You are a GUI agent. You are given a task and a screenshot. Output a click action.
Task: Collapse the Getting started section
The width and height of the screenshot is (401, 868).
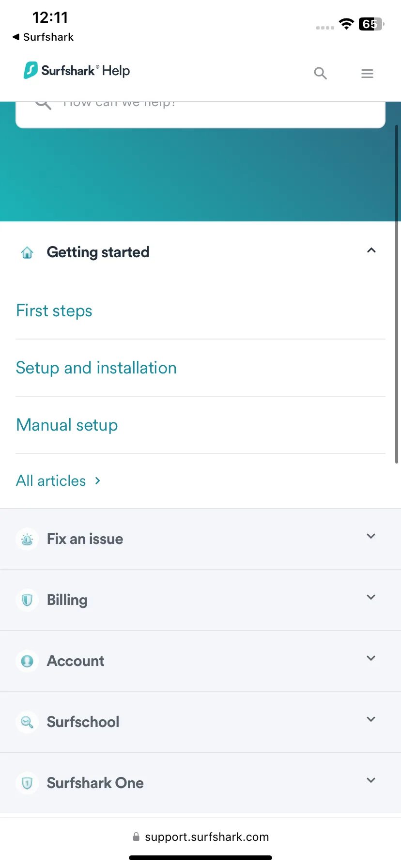(371, 250)
